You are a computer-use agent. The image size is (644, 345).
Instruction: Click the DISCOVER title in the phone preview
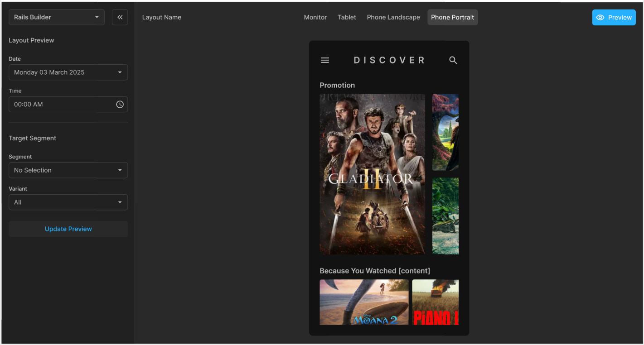click(x=389, y=60)
